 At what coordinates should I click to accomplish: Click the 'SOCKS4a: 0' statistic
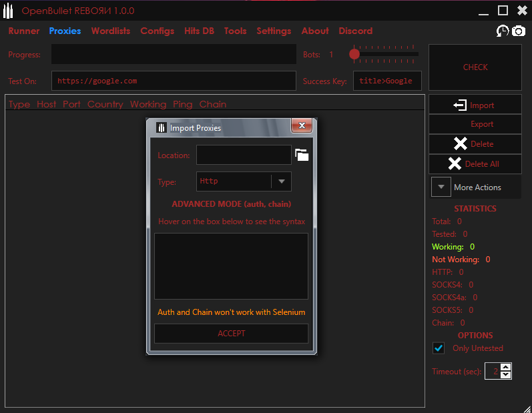455,298
